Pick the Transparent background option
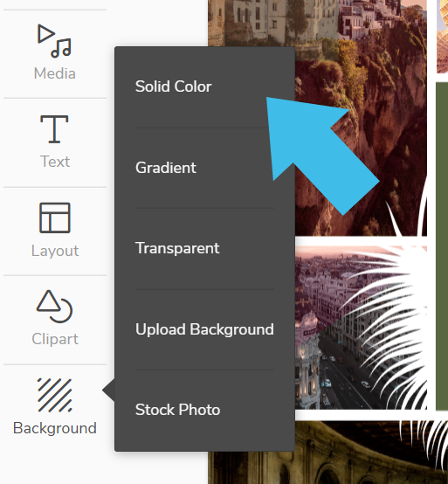 (177, 248)
